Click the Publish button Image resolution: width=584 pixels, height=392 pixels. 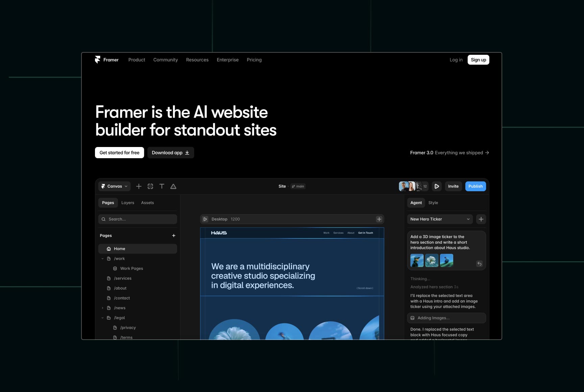coord(476,186)
